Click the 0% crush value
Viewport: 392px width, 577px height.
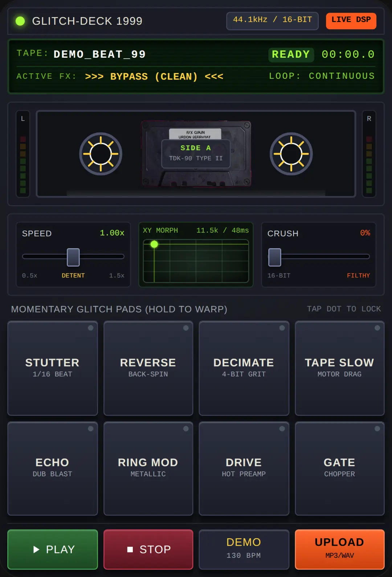(x=365, y=233)
